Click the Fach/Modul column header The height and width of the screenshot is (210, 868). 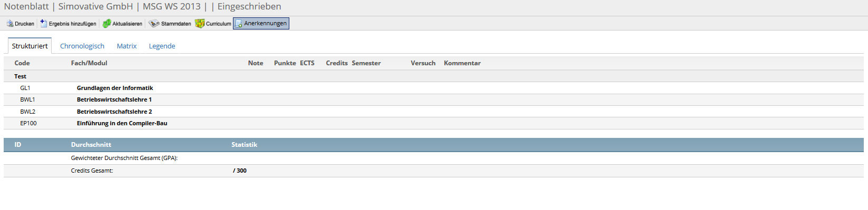click(x=89, y=63)
